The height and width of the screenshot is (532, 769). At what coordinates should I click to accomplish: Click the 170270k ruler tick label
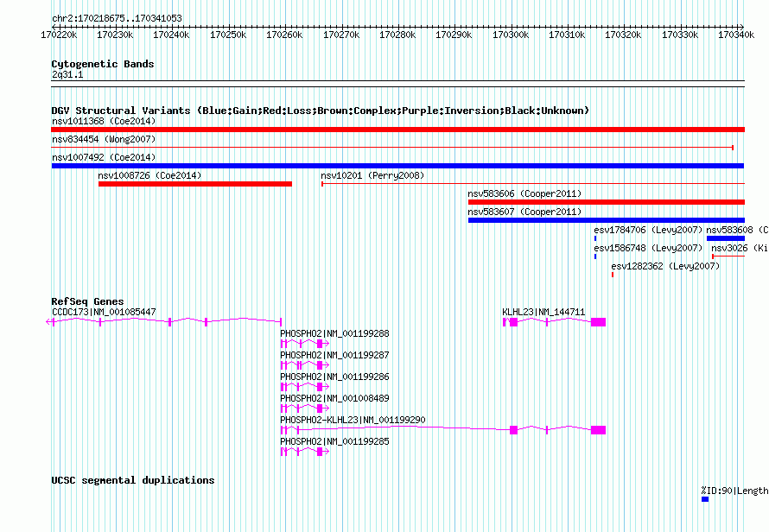(341, 35)
